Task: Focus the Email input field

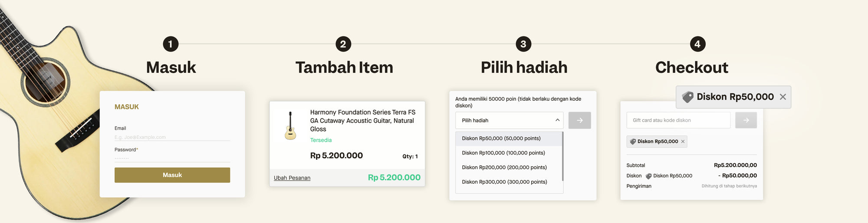Action: pyautogui.click(x=172, y=137)
